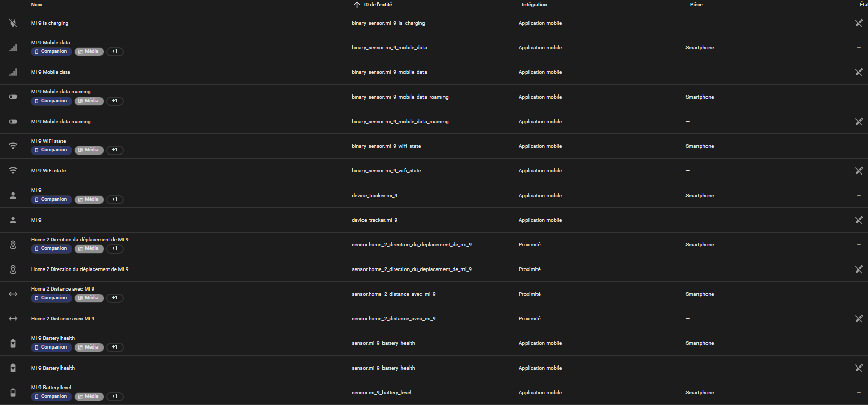868x405 pixels.
Task: Click Proximité in unlabeled Home 2 Distance row
Action: (x=530, y=319)
